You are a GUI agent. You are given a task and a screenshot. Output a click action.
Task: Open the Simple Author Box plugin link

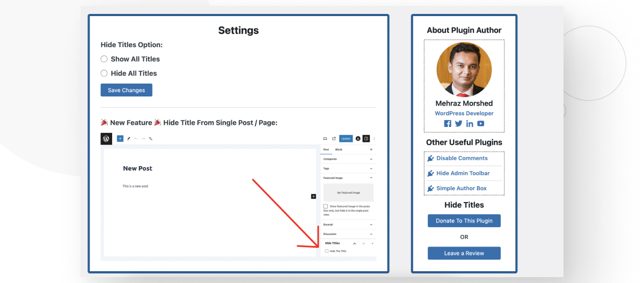462,188
